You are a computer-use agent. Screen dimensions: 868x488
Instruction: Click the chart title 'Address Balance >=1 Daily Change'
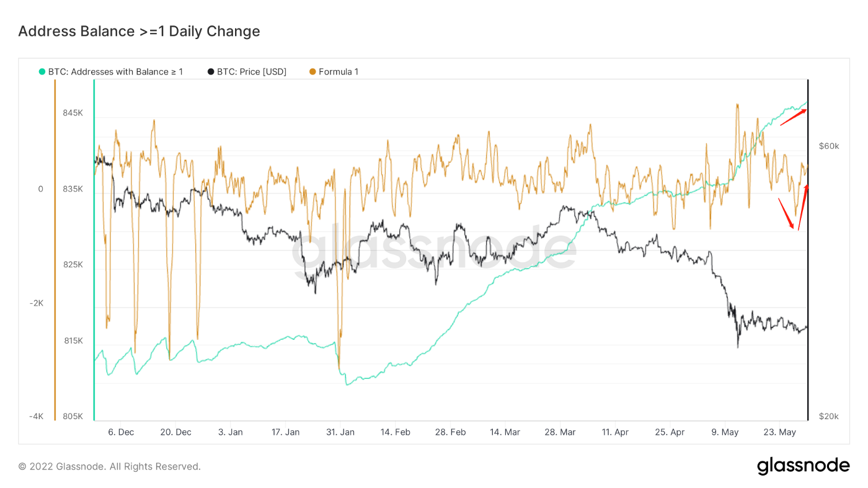(x=139, y=32)
